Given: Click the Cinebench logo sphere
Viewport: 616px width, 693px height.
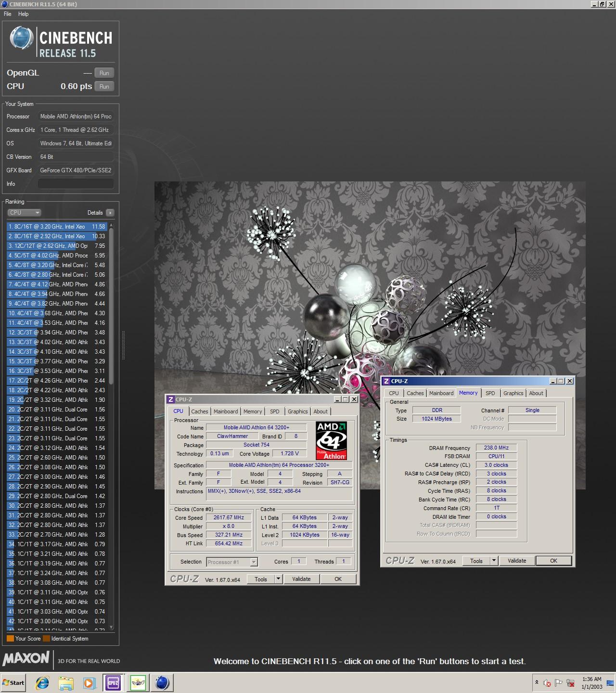Looking at the screenshot, I should [x=21, y=38].
